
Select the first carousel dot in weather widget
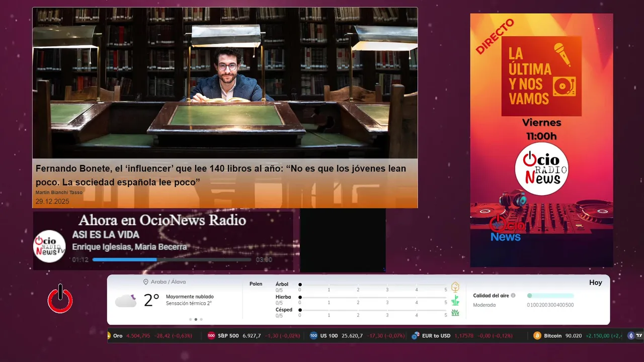[190, 319]
